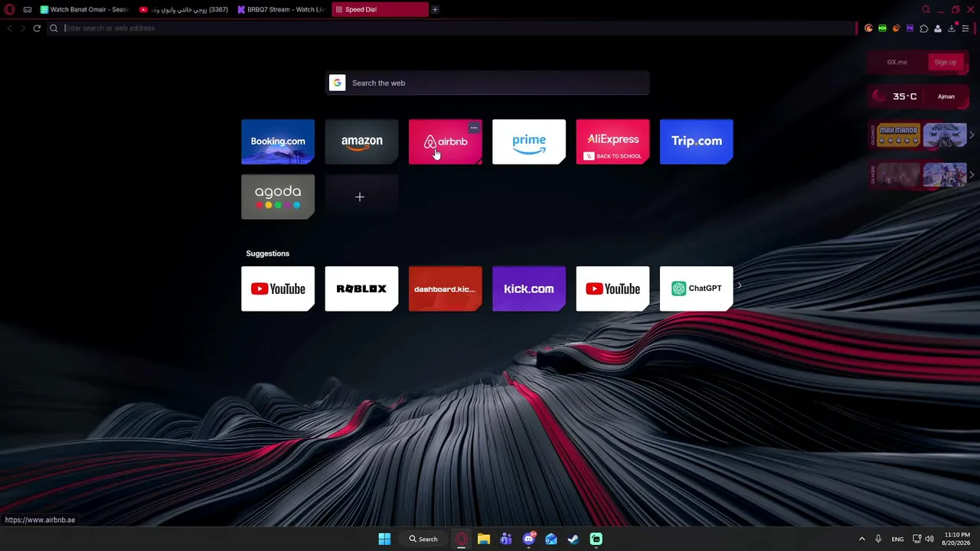Open the clock and date panel
The width and height of the screenshot is (980, 551).
[x=958, y=539]
